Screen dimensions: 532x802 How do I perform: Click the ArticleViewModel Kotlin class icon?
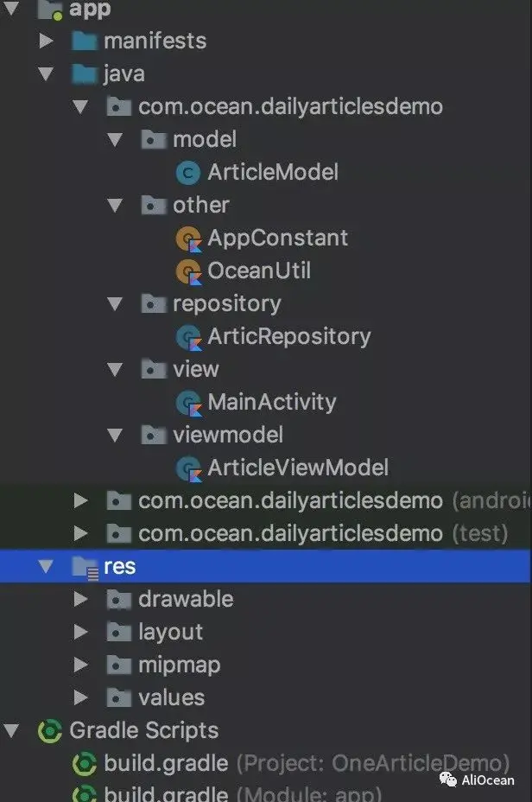(x=187, y=468)
